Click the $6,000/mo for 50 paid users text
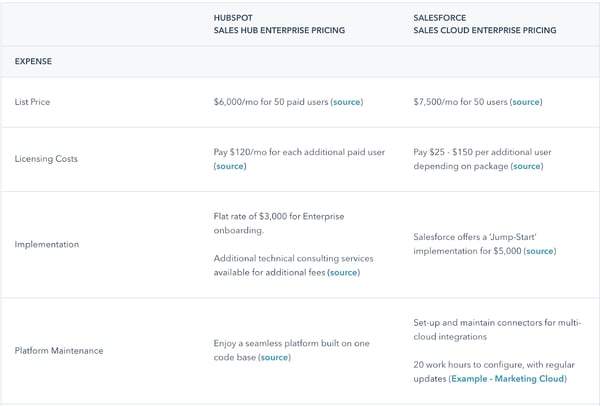Viewport: 600px width, 406px height. 271,102
